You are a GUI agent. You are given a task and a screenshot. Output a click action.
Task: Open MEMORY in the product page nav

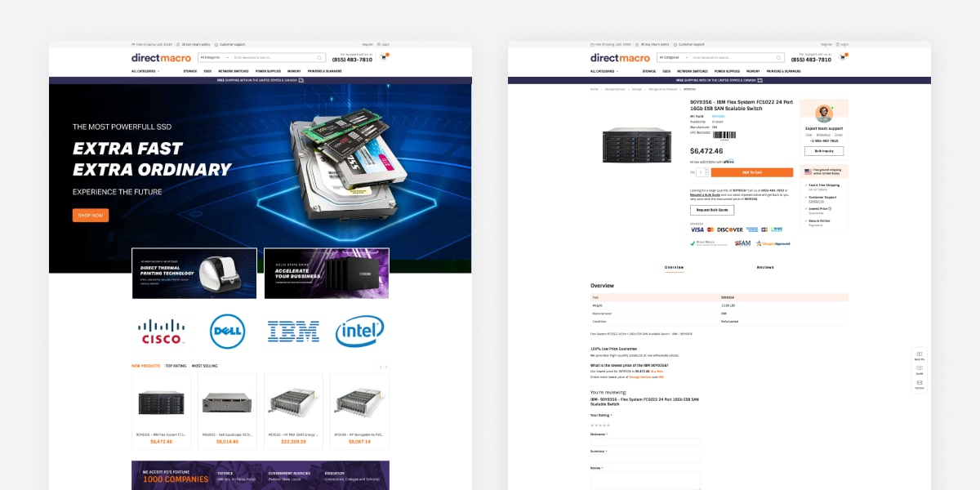click(x=753, y=71)
